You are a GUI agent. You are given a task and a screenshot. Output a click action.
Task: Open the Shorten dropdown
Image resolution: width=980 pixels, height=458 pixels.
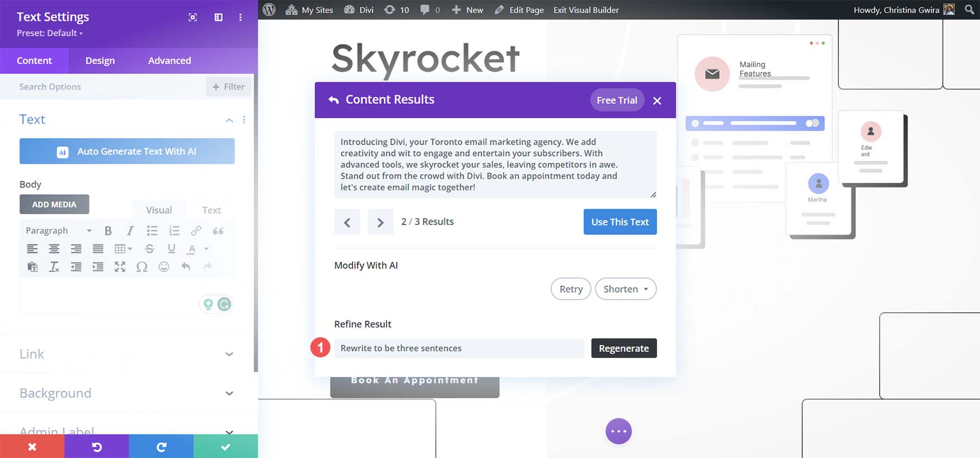[626, 289]
